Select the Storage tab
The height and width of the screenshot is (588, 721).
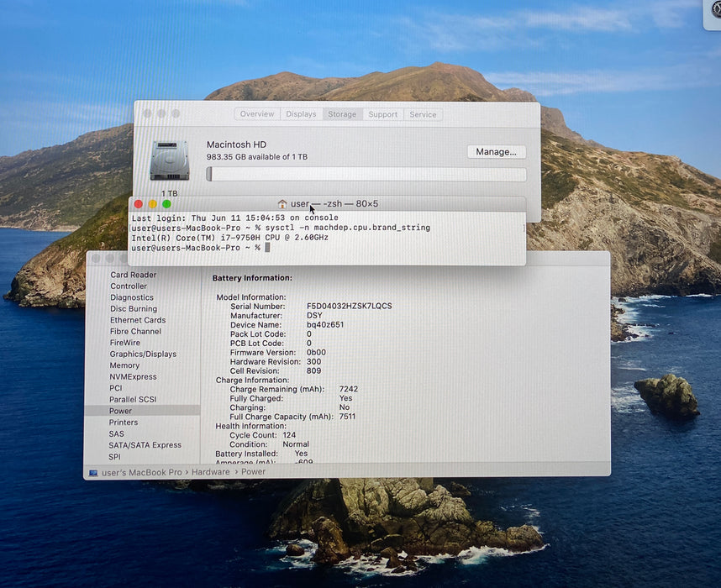342,114
